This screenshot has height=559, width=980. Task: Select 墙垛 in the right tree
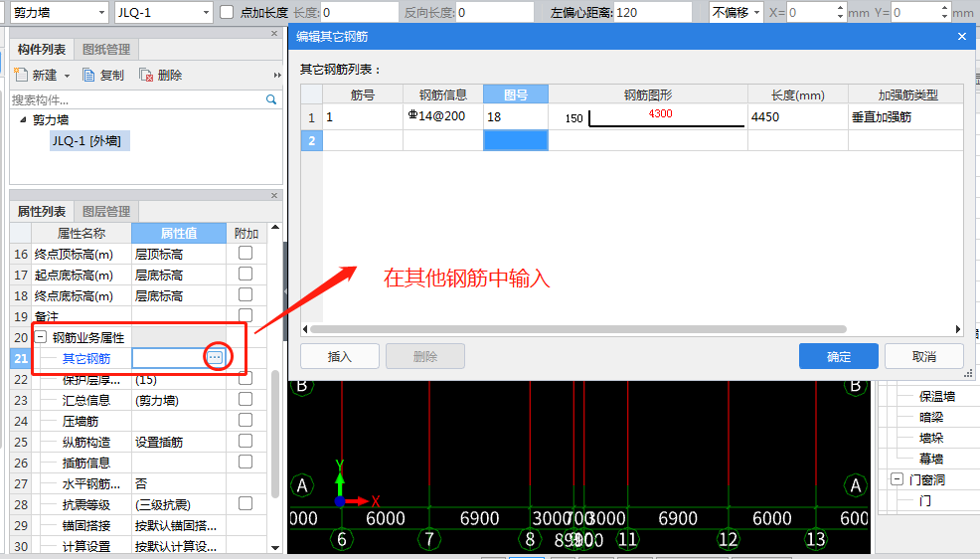click(x=930, y=438)
